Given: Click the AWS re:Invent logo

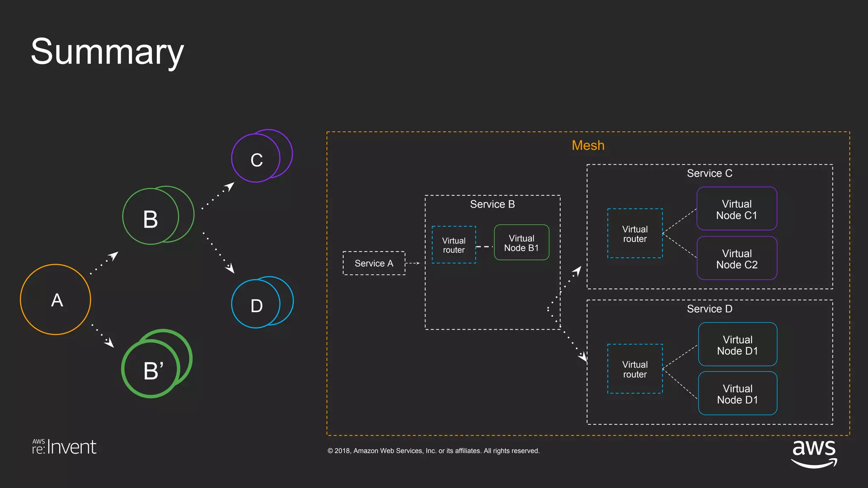Looking at the screenshot, I should [64, 447].
